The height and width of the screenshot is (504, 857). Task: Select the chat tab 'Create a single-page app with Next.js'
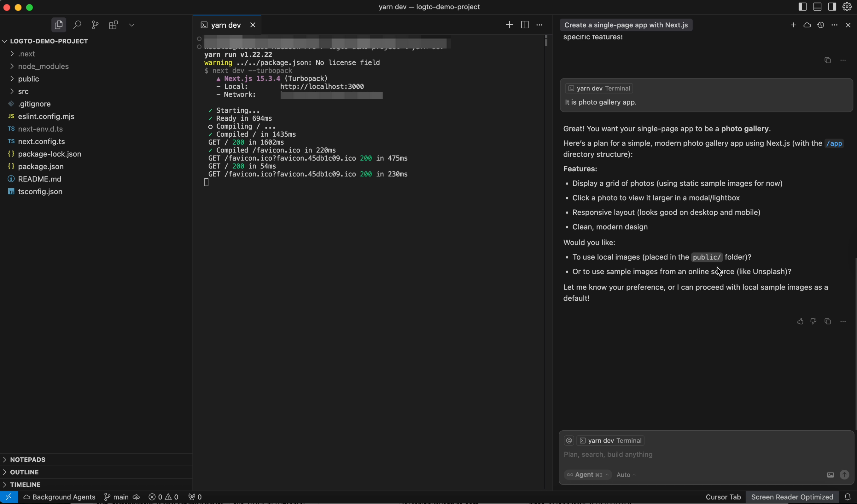(x=626, y=25)
